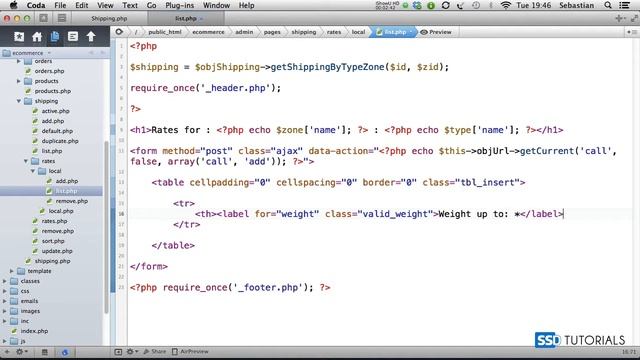
Task: Open the Text menu
Action: [x=130, y=5]
